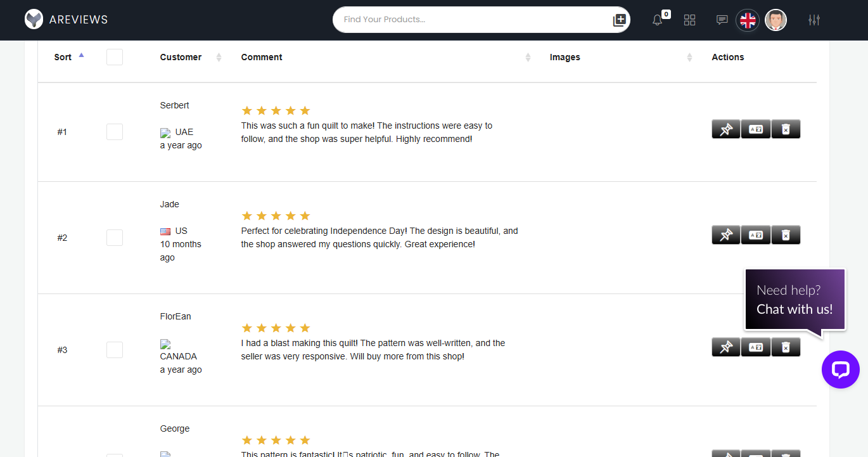Check the select-all checkbox in table header
868x457 pixels.
[115, 57]
